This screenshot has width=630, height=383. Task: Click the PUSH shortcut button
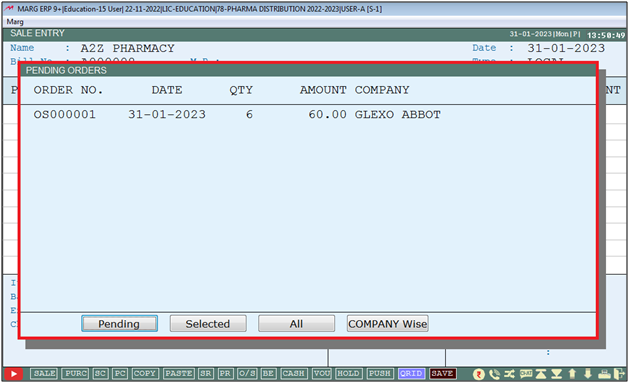(380, 374)
